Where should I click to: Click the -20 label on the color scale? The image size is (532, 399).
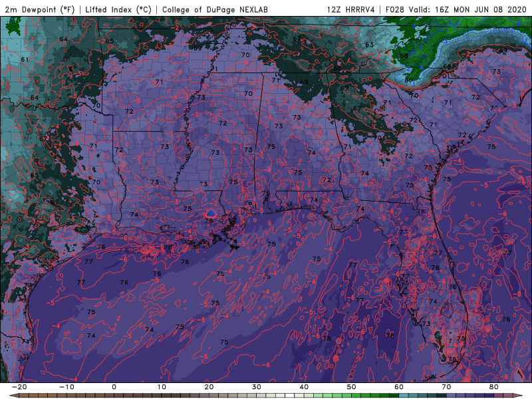tap(19, 387)
